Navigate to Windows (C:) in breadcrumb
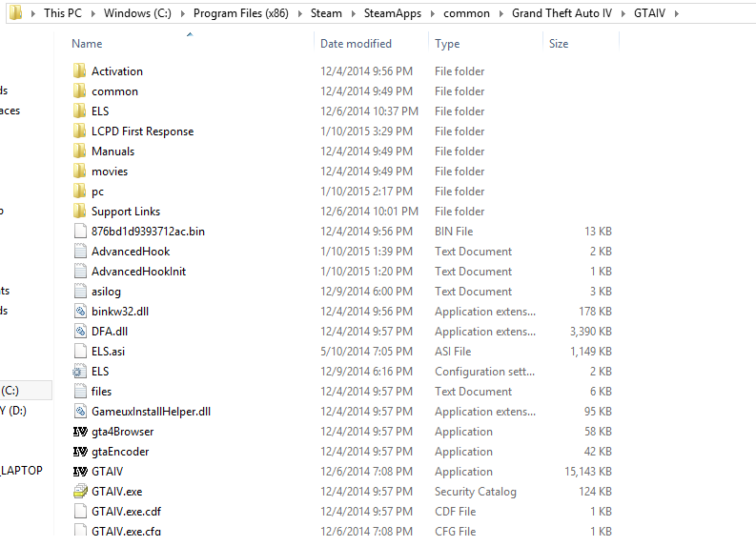This screenshot has height=546, width=756. (x=137, y=13)
